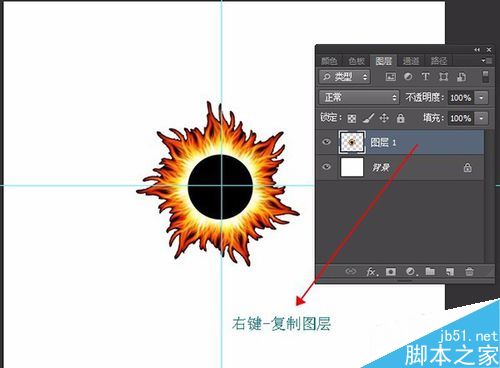
Task: Click the 填充 label
Action: click(433, 118)
